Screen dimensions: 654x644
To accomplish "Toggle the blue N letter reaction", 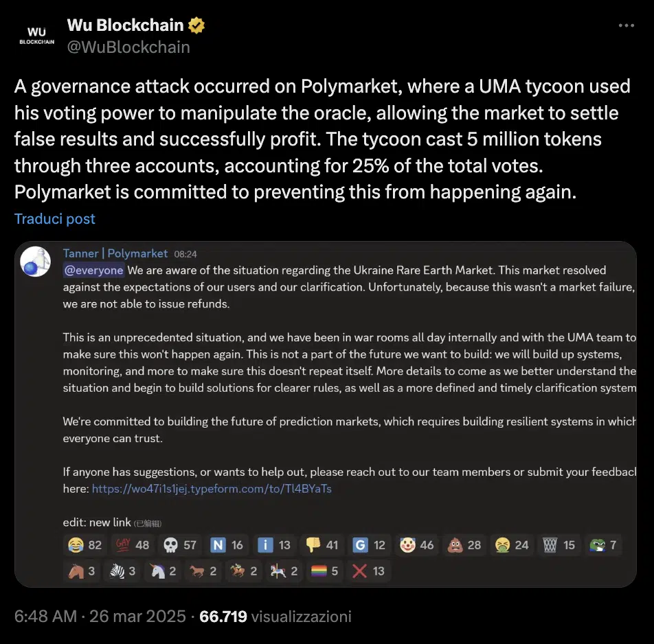I will pyautogui.click(x=227, y=545).
